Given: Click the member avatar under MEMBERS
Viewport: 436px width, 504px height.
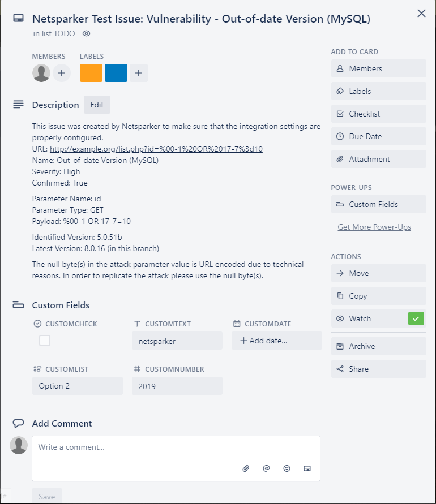Looking at the screenshot, I should click(41, 72).
